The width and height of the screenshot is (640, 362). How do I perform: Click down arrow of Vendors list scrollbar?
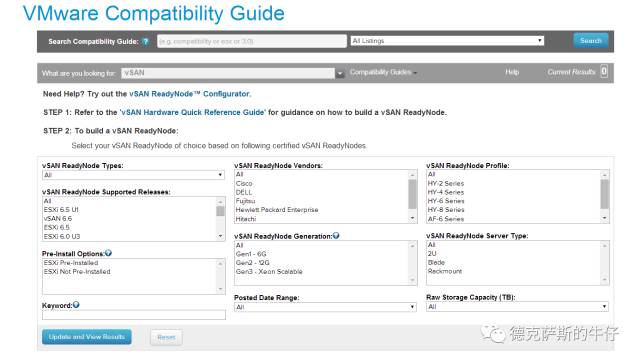412,218
